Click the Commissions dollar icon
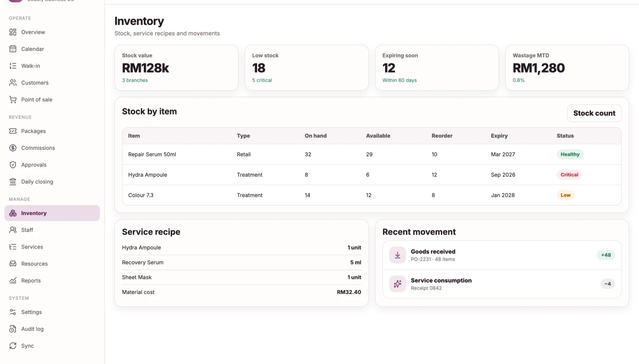Screen dimensions: 639x364 click(13, 148)
